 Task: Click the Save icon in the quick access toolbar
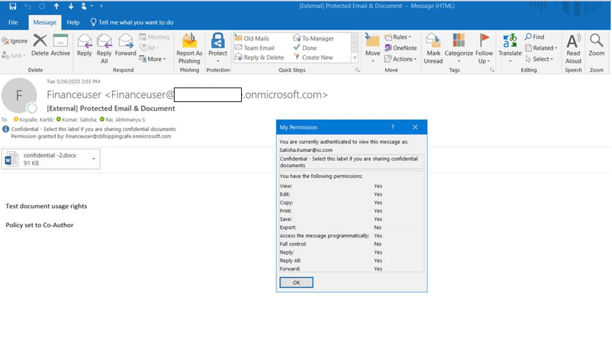click(13, 6)
